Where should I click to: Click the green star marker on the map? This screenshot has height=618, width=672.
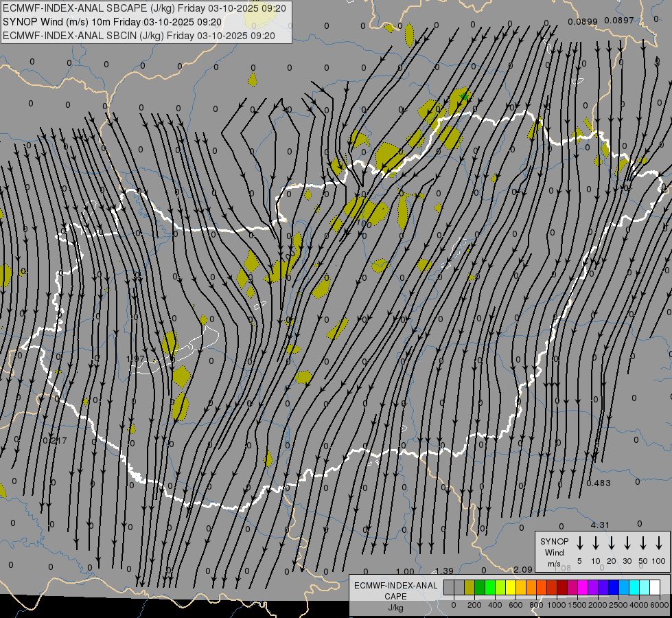click(x=465, y=97)
